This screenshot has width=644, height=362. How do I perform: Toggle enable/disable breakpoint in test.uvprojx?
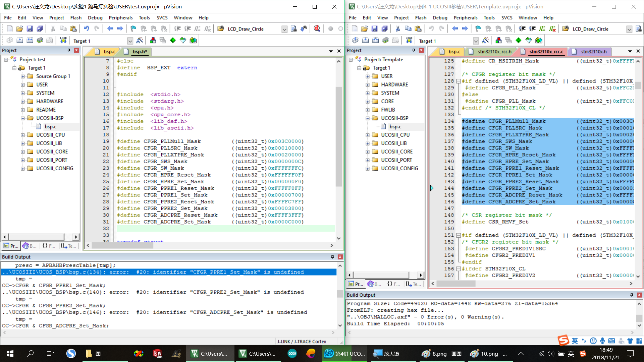tap(340, 29)
